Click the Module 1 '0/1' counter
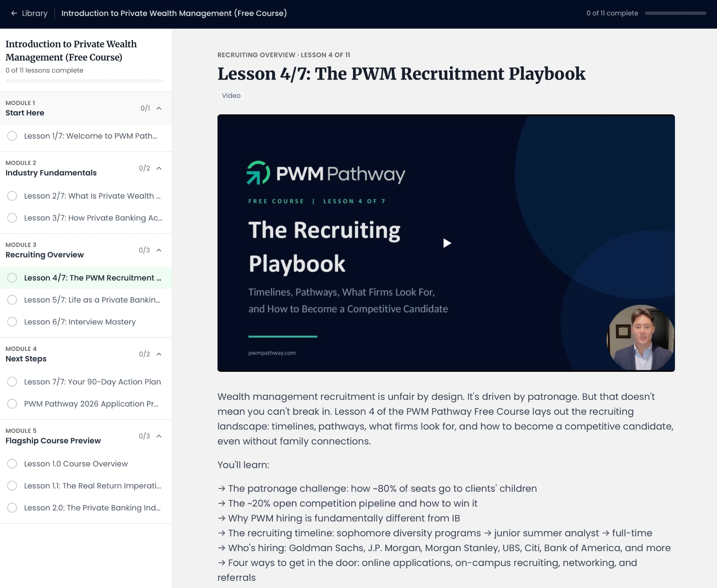This screenshot has width=717, height=588. (x=145, y=108)
